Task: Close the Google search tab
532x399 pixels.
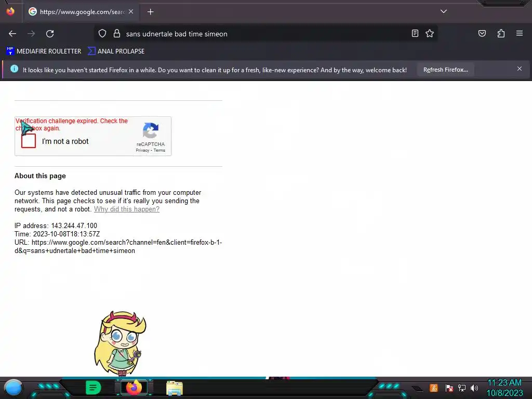Action: point(131,11)
